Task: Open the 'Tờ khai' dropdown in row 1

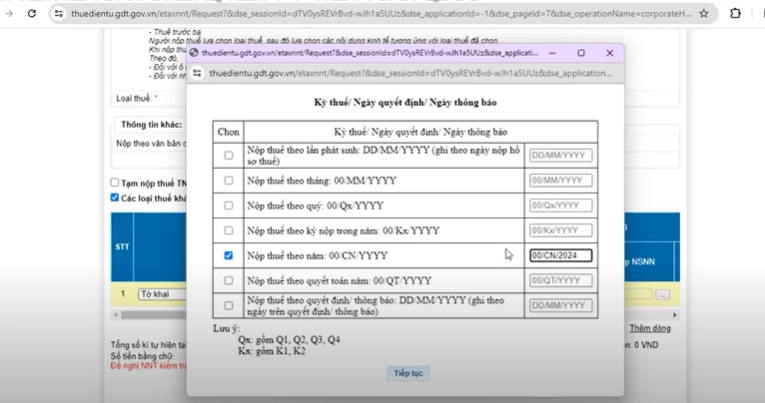Action: click(x=162, y=294)
